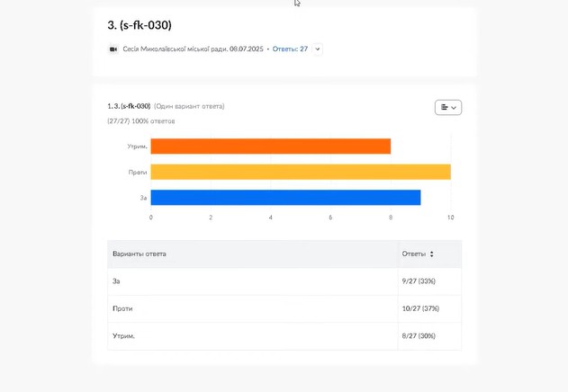This screenshot has height=392, width=568.
Task: Click the yellow Проти bar in chart
Action: [300, 172]
